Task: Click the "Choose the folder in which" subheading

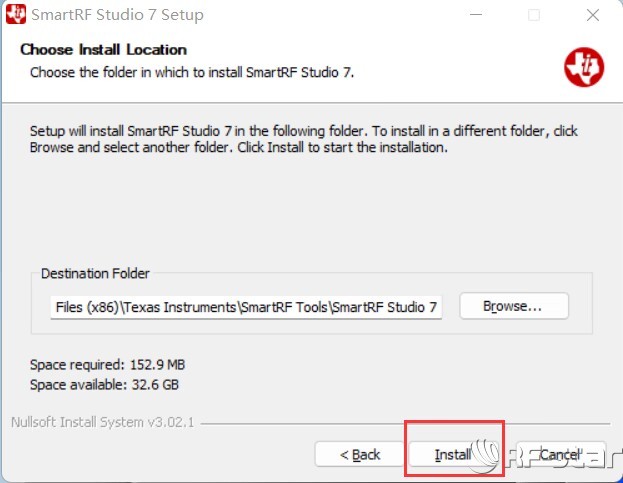Action: pos(192,72)
